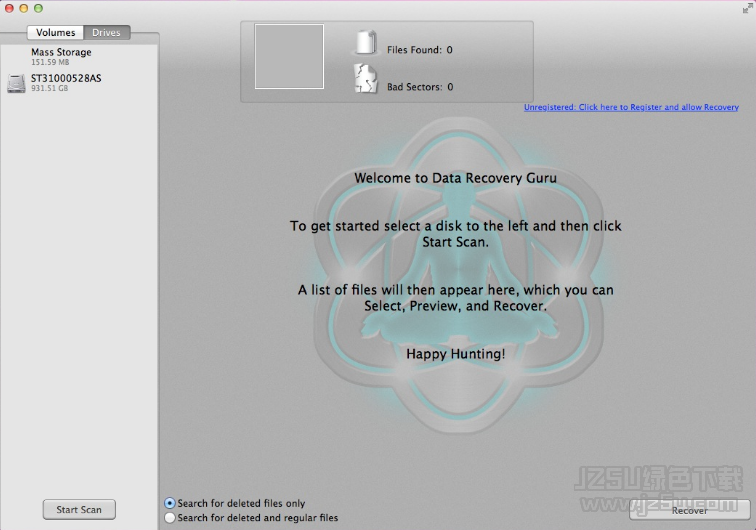Click the Welcome to Data Recovery Guru heading
Screen dimensions: 756x530
456,178
